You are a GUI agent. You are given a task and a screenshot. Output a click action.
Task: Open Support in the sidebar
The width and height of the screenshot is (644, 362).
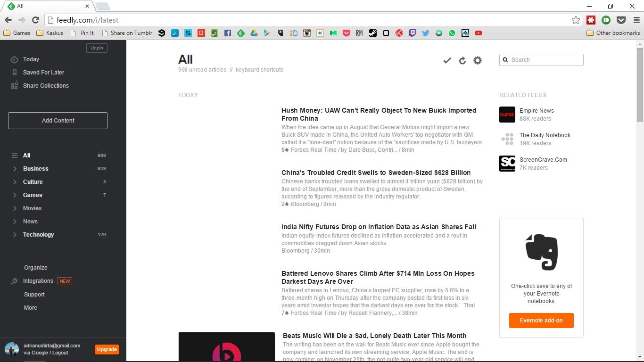[x=34, y=295]
